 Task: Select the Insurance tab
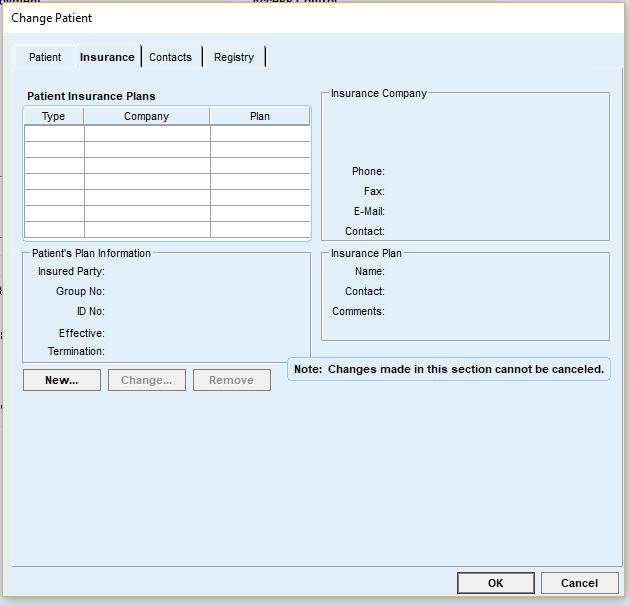click(x=107, y=57)
